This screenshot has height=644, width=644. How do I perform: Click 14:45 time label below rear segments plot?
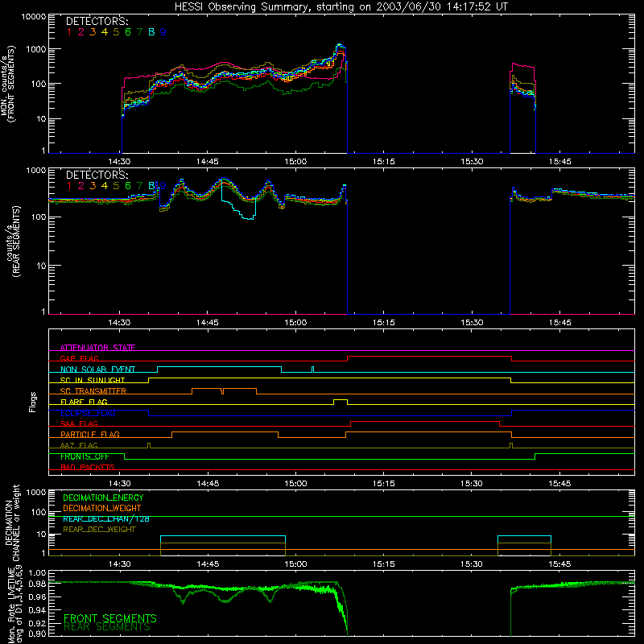[x=208, y=323]
